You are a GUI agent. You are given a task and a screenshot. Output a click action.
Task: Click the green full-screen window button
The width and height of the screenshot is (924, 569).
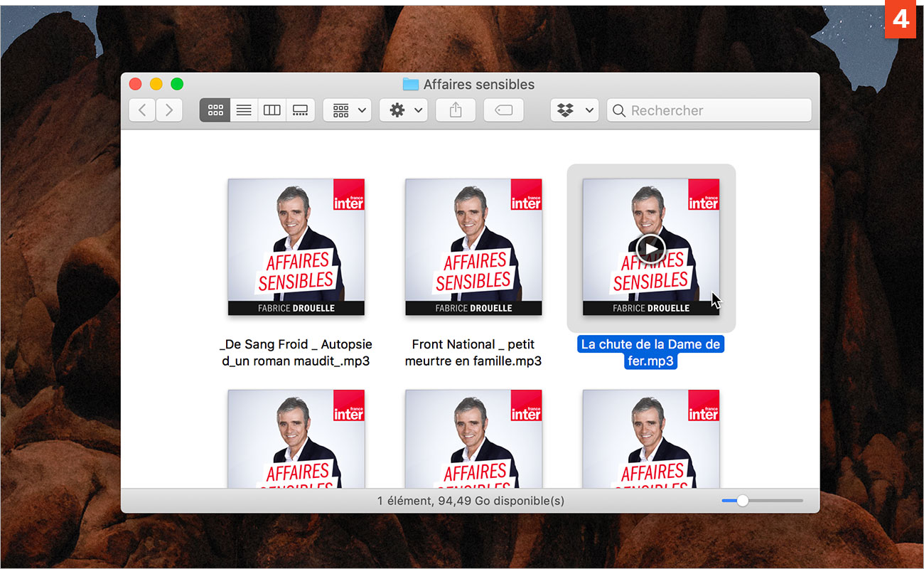tap(177, 84)
